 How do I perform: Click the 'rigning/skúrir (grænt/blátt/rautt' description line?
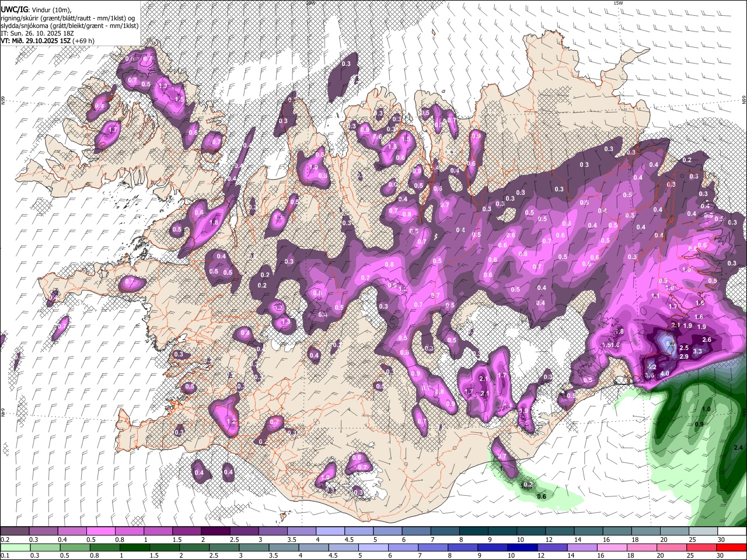[69, 18]
